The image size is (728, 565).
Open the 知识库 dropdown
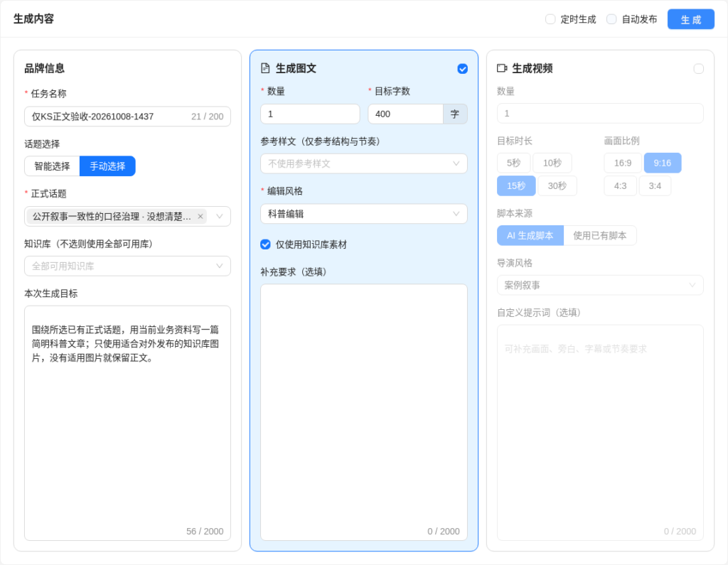[x=128, y=266]
